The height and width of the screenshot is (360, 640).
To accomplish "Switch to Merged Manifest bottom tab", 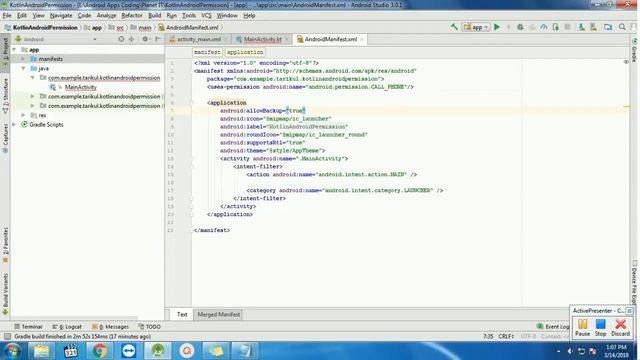I will [218, 314].
